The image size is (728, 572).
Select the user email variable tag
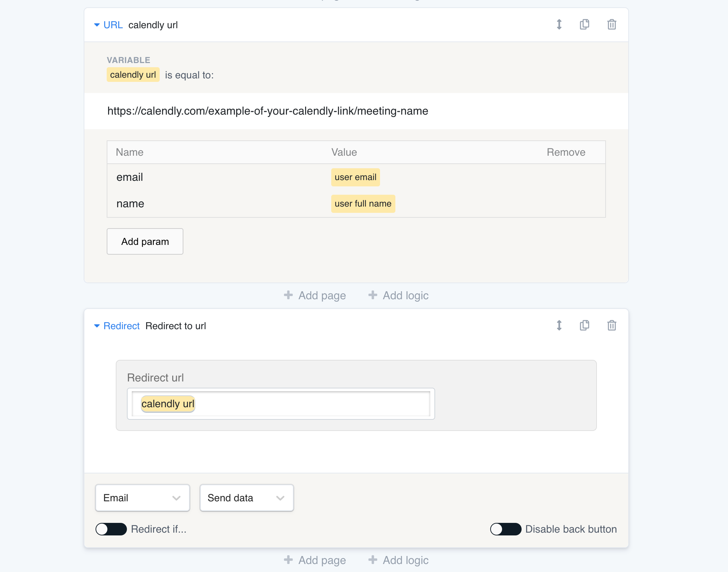point(355,177)
